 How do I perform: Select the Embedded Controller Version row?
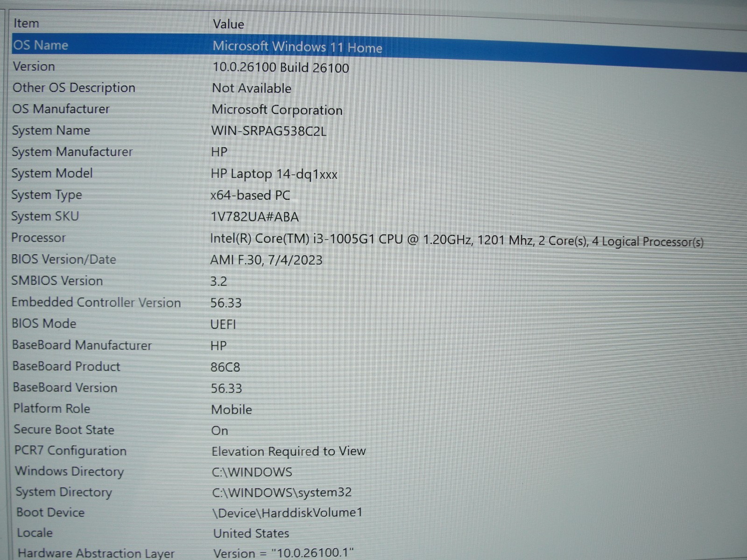[96, 302]
